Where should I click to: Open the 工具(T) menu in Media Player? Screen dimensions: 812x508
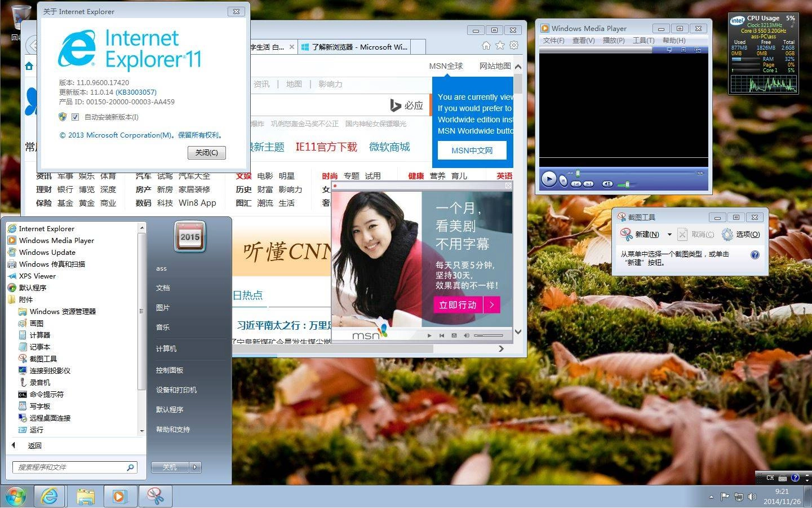coord(644,41)
